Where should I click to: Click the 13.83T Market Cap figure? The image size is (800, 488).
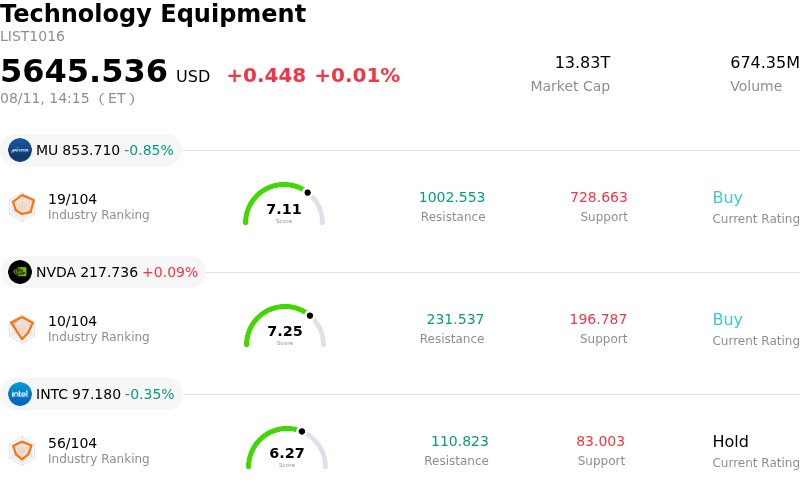click(x=582, y=63)
